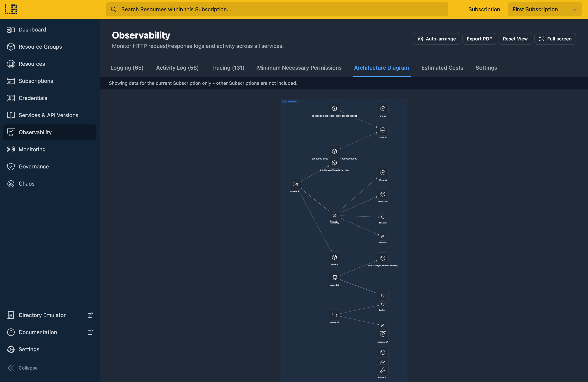Screen dimensions: 588x382
Task: Click Export PDF button
Action: 479,39
